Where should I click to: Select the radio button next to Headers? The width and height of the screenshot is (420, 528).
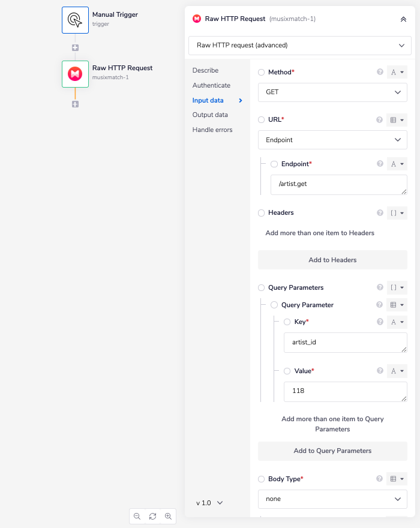261,212
